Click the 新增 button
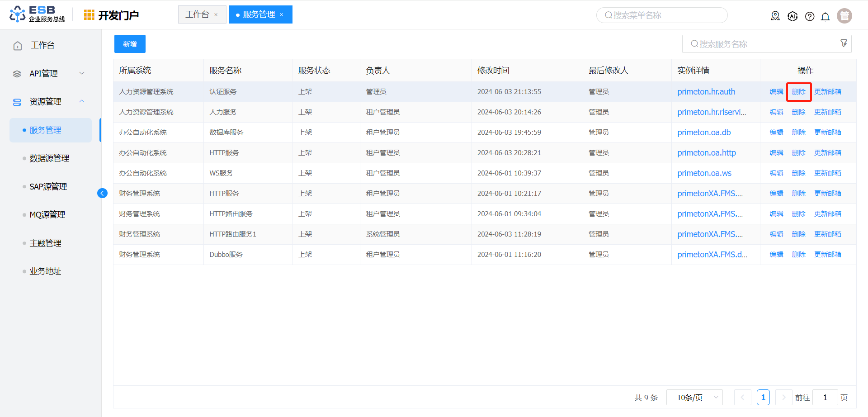 (x=130, y=44)
